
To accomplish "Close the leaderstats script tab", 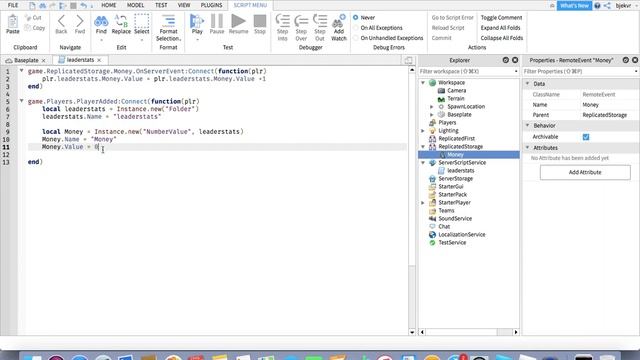I will point(99,60).
